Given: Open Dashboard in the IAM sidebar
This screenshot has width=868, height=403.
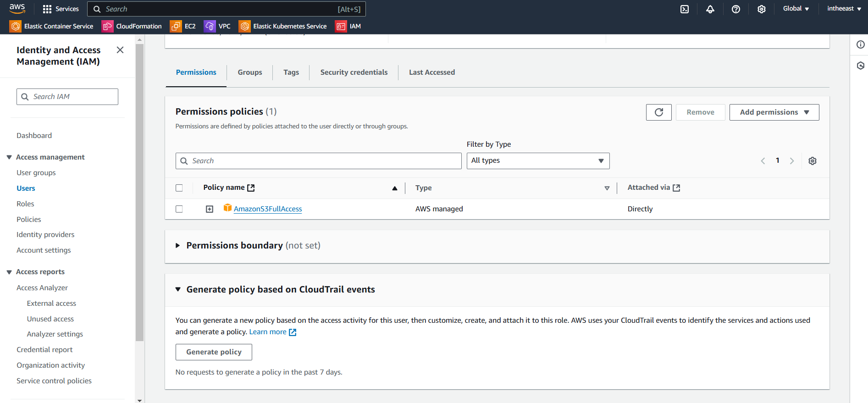Looking at the screenshot, I should click(x=34, y=136).
